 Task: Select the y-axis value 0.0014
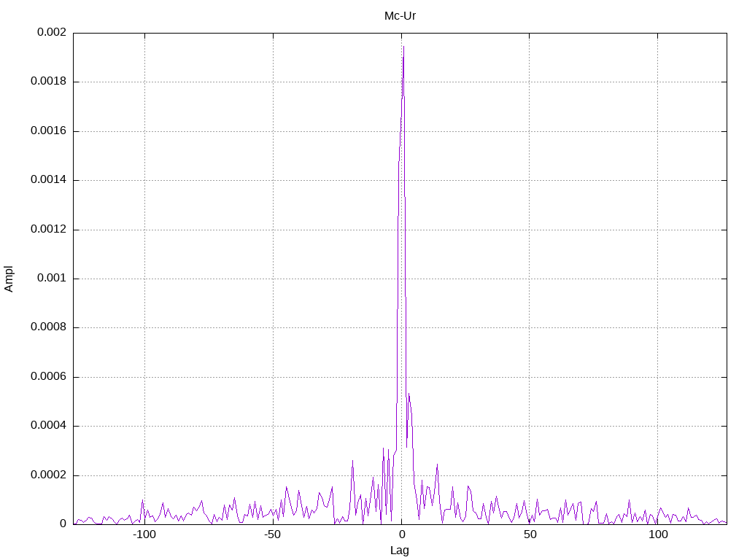tap(49, 179)
